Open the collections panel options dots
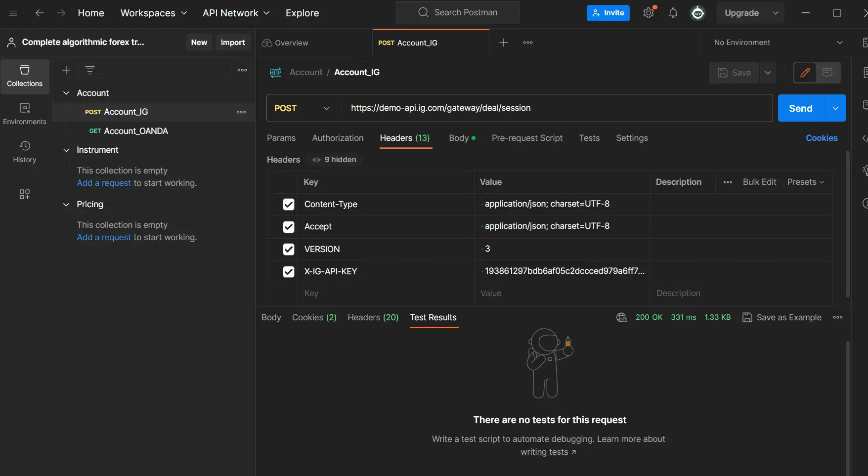 [242, 70]
